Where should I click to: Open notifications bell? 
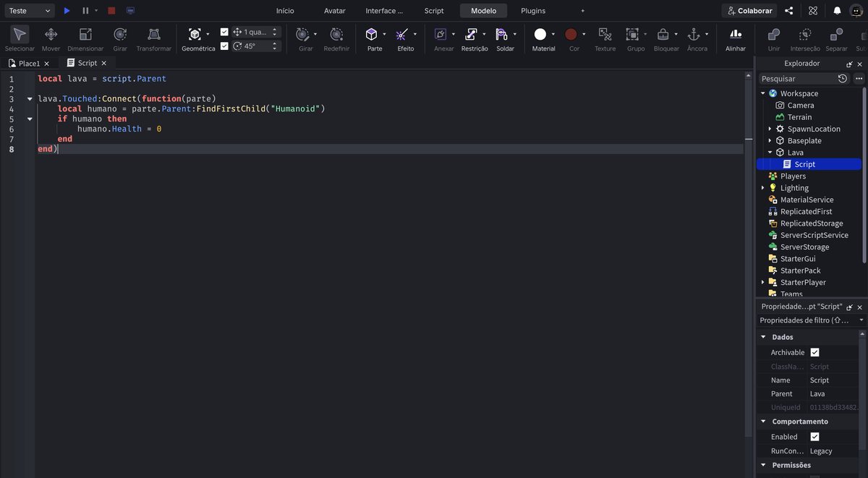[x=837, y=11]
